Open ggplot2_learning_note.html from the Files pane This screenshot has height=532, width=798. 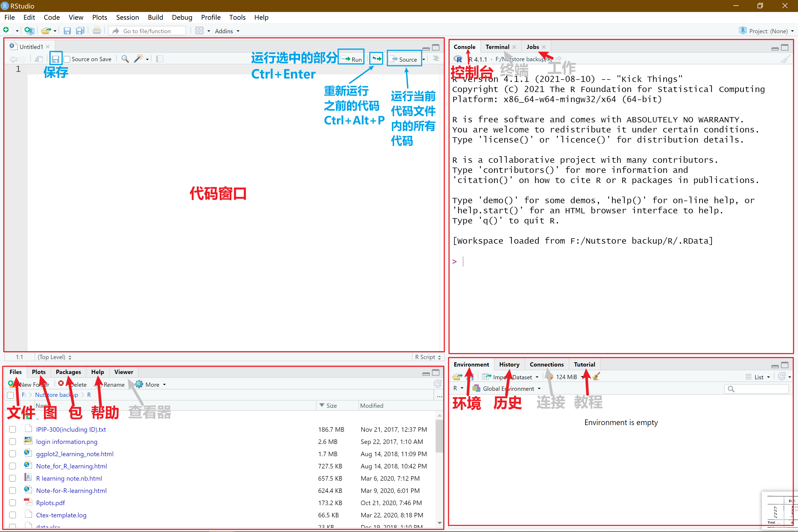[x=75, y=454]
